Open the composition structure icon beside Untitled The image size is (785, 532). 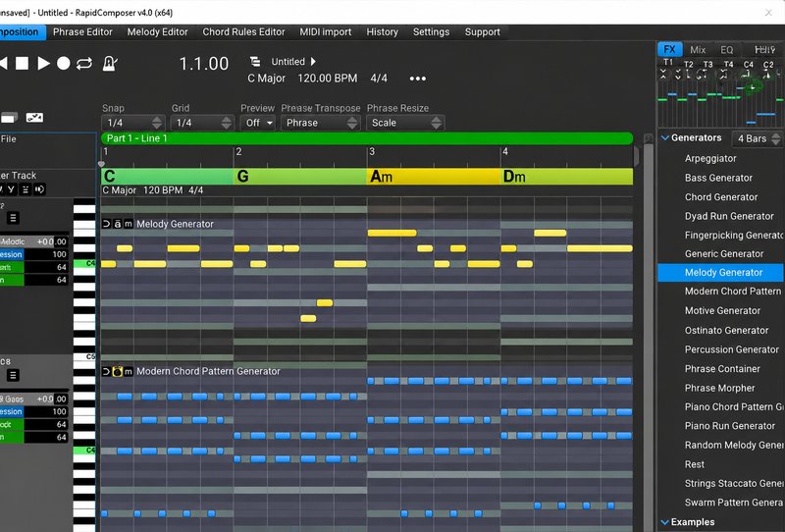click(255, 62)
